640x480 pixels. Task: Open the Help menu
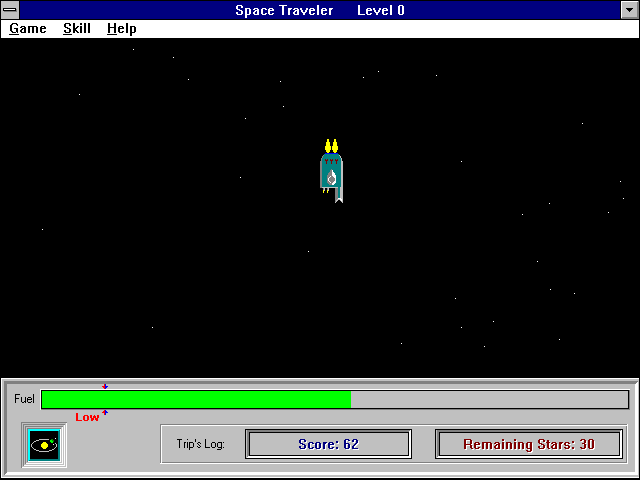122,29
